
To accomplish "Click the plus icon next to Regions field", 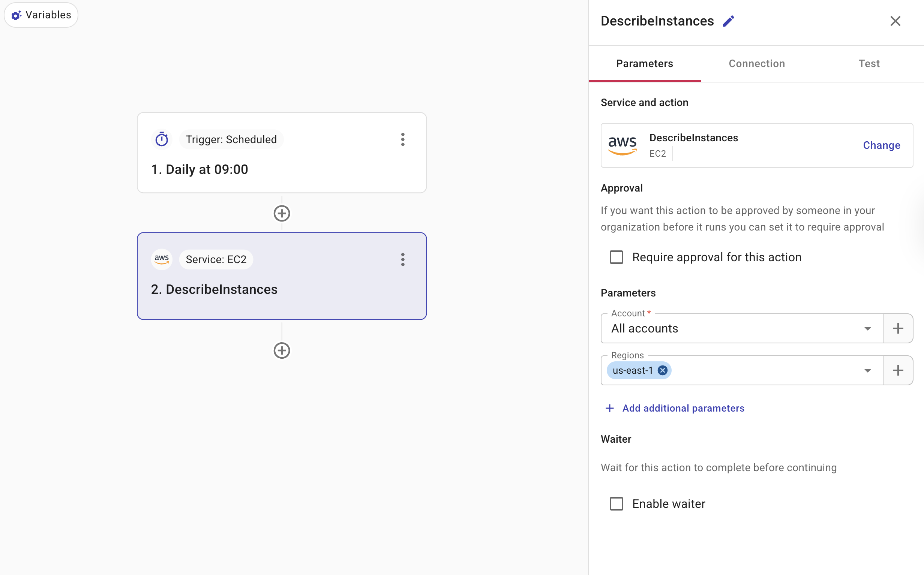I will pyautogui.click(x=897, y=370).
